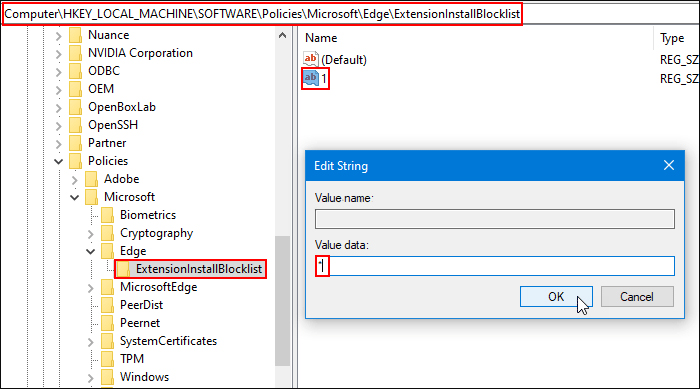Click the Nuance folder icon
The height and width of the screenshot is (389, 700).
[75, 35]
